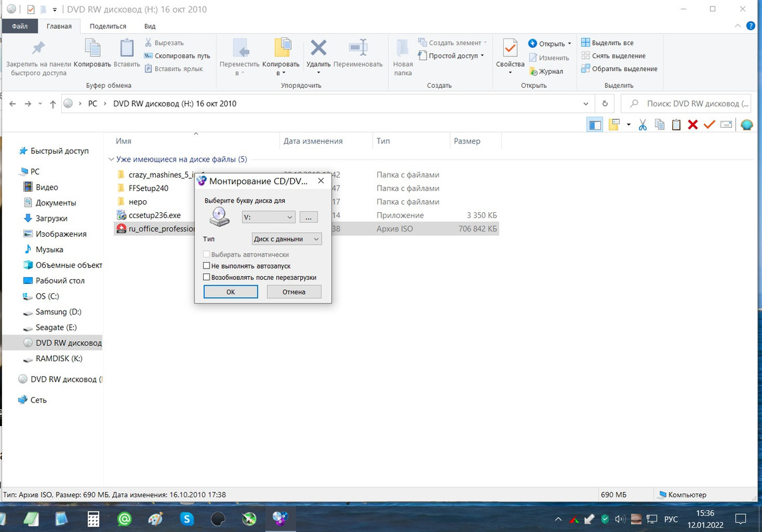Click the blue help question mark icon
This screenshot has height=532, width=762.
coord(751,26)
